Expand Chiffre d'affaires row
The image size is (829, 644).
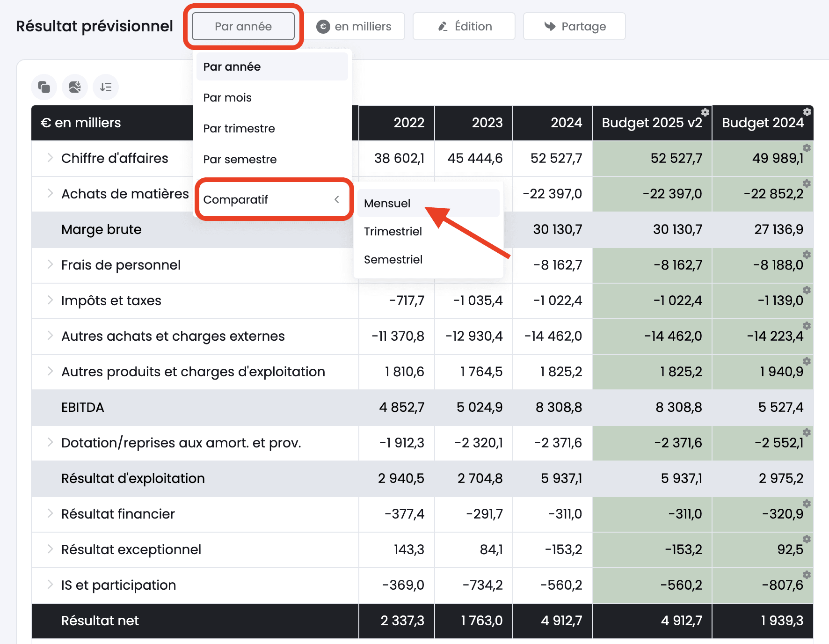(x=50, y=158)
